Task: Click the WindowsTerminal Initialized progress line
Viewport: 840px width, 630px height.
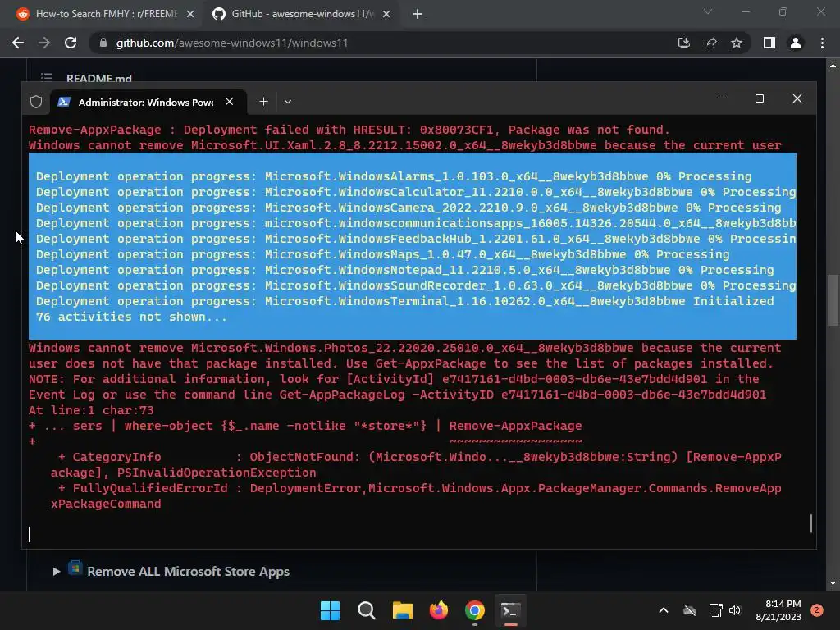Action: pos(404,301)
